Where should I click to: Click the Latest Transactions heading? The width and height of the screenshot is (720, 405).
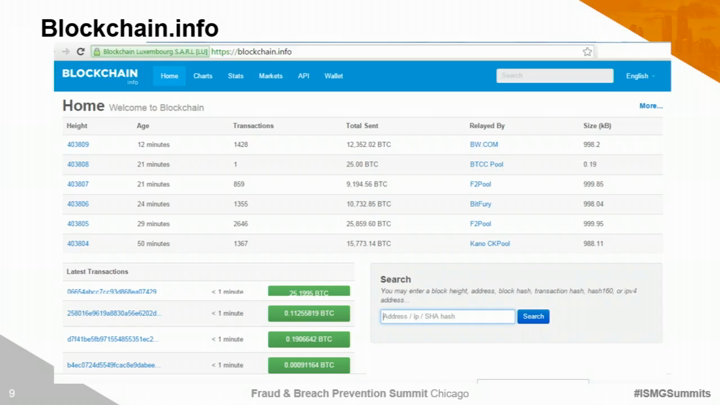[x=97, y=271]
